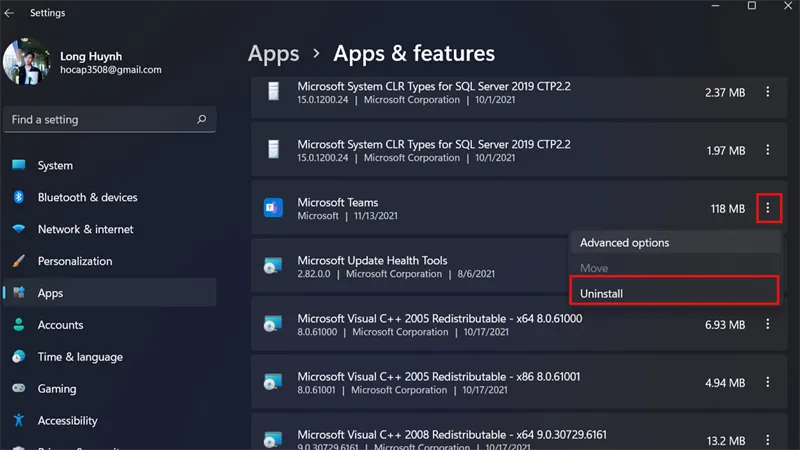Click the hocap3508@gmail.com account email
Viewport: 800px width, 450px height.
click(x=111, y=70)
